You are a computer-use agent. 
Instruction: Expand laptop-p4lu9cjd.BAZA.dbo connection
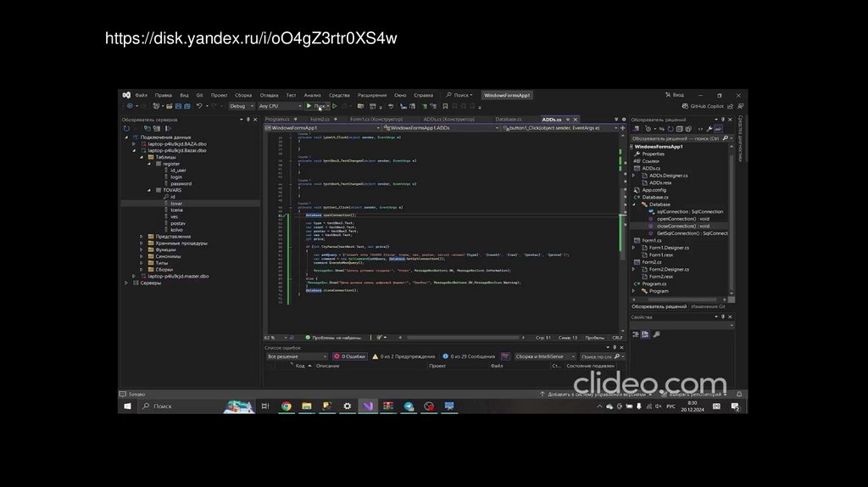(x=133, y=144)
